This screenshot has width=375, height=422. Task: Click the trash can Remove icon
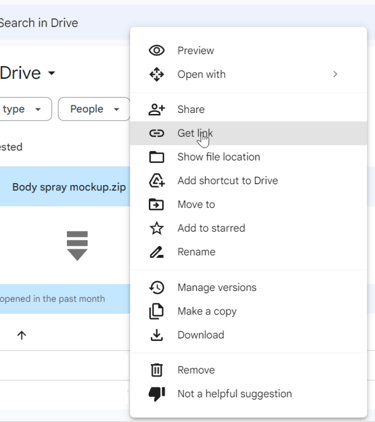156,370
